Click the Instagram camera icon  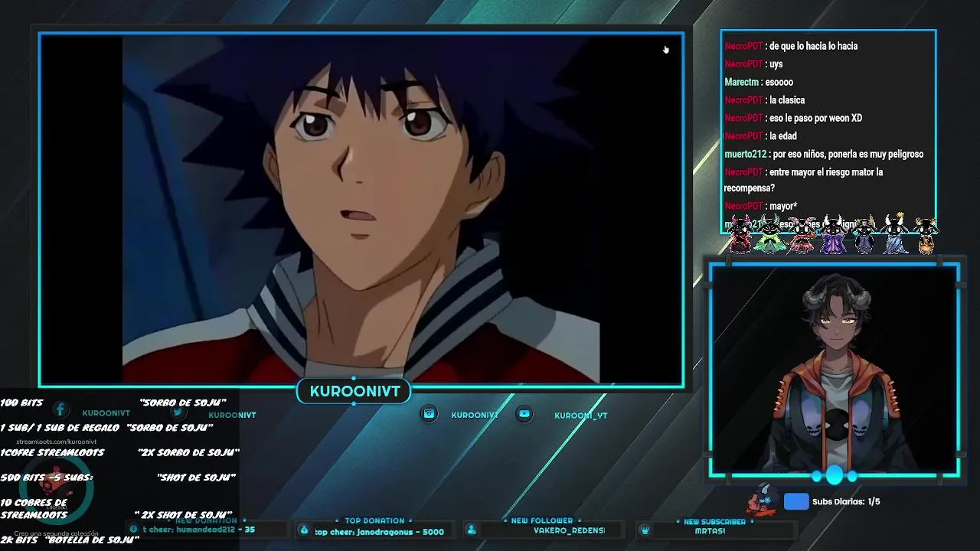pos(430,414)
